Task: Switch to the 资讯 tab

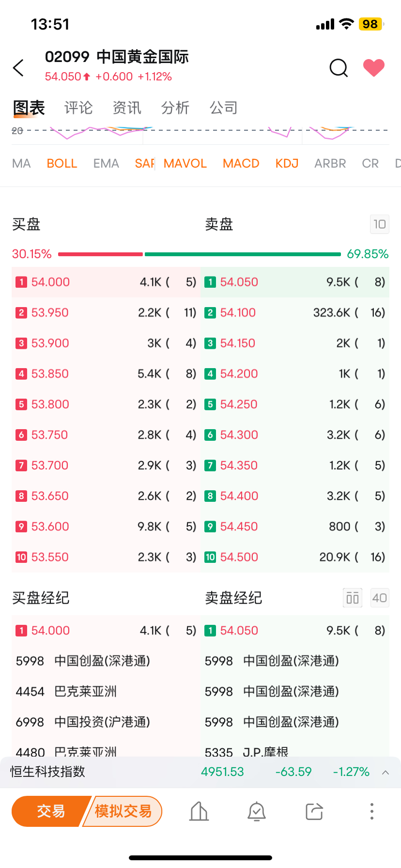Action: [127, 108]
